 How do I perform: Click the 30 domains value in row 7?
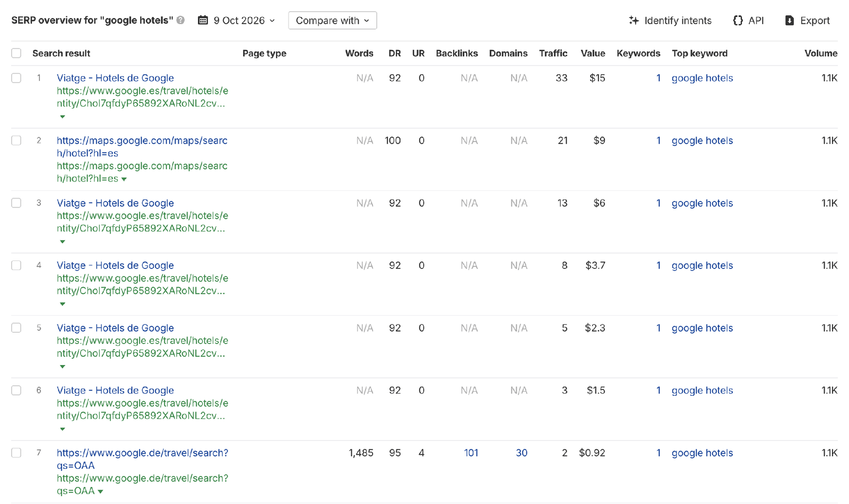tap(522, 453)
